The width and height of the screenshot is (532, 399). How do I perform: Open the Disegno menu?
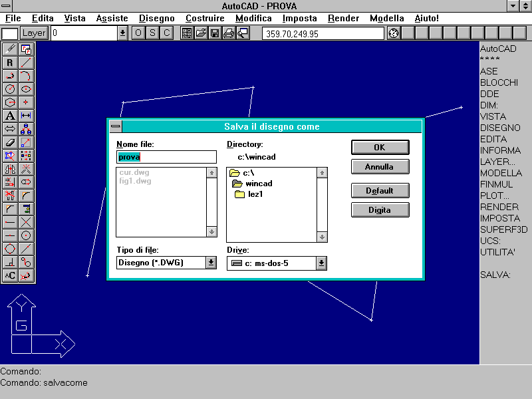click(x=157, y=19)
